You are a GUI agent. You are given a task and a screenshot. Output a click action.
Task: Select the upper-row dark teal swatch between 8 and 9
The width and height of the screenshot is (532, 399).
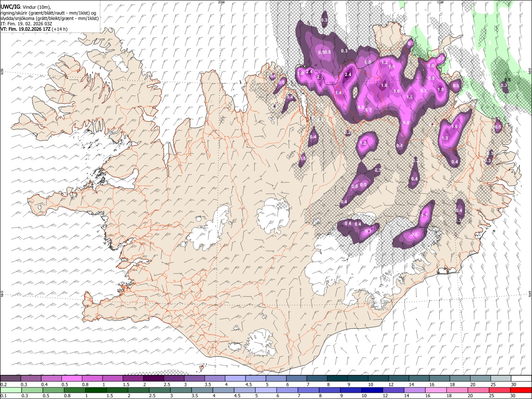pyautogui.click(x=337, y=379)
